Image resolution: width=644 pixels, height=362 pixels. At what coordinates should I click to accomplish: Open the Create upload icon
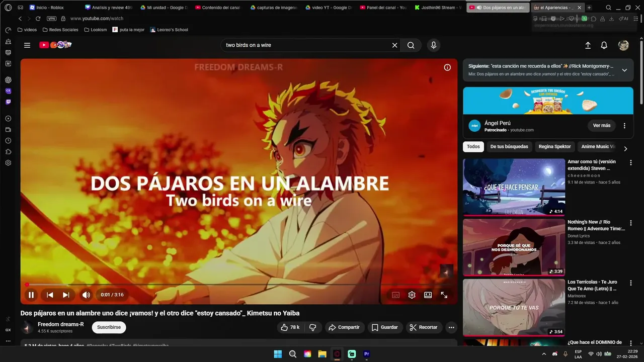click(588, 45)
